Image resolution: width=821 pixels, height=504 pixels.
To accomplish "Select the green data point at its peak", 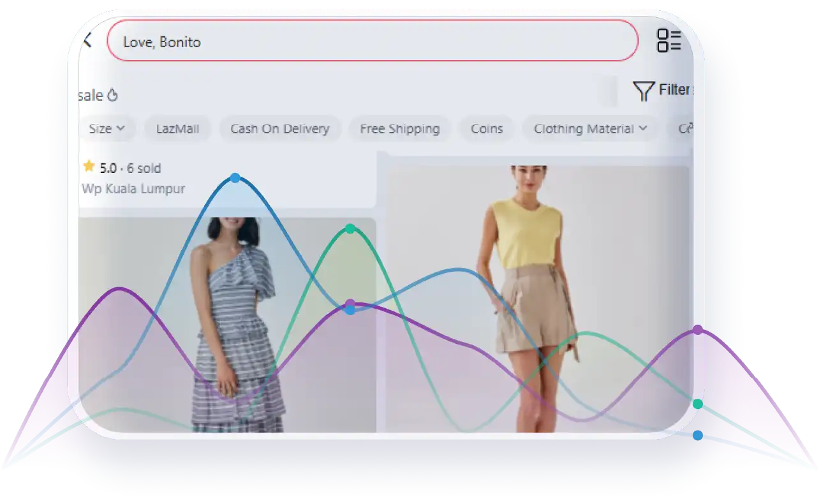I will click(350, 228).
